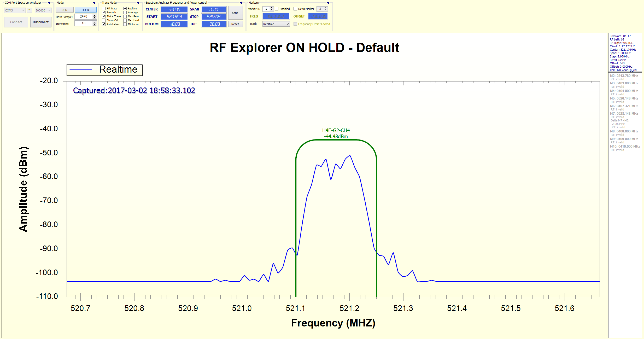This screenshot has height=339, width=644.
Task: Collapse the Markers panel arrow
Action: pyautogui.click(x=328, y=3)
